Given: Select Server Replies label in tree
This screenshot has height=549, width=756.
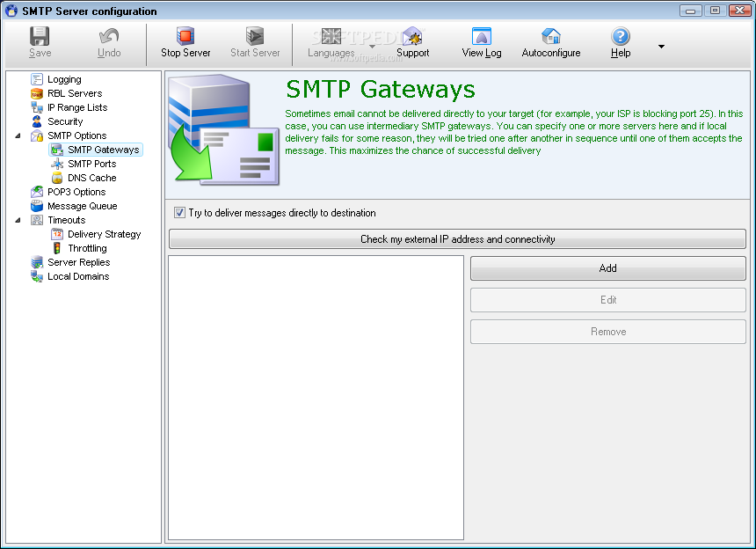Looking at the screenshot, I should click(78, 262).
